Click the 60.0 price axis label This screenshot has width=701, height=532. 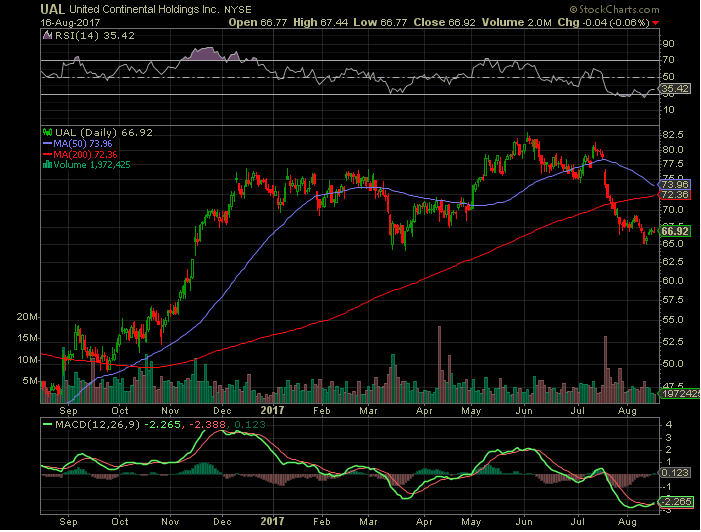coord(673,281)
